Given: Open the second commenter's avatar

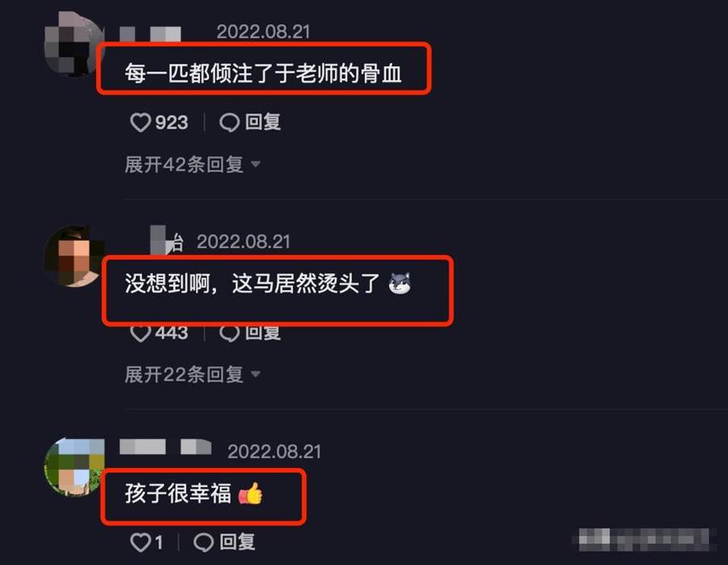Looking at the screenshot, I should [74, 256].
